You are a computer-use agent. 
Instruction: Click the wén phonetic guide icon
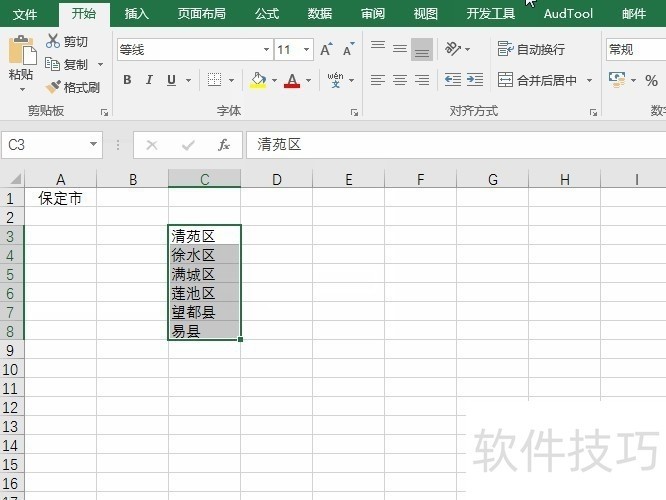[x=336, y=80]
